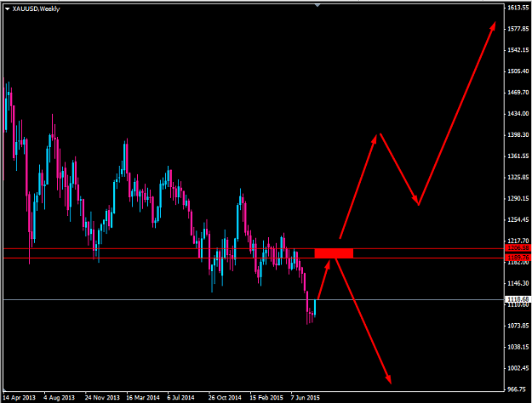Click the 7 Jun 2015 date label
The image size is (532, 403).
[306, 398]
